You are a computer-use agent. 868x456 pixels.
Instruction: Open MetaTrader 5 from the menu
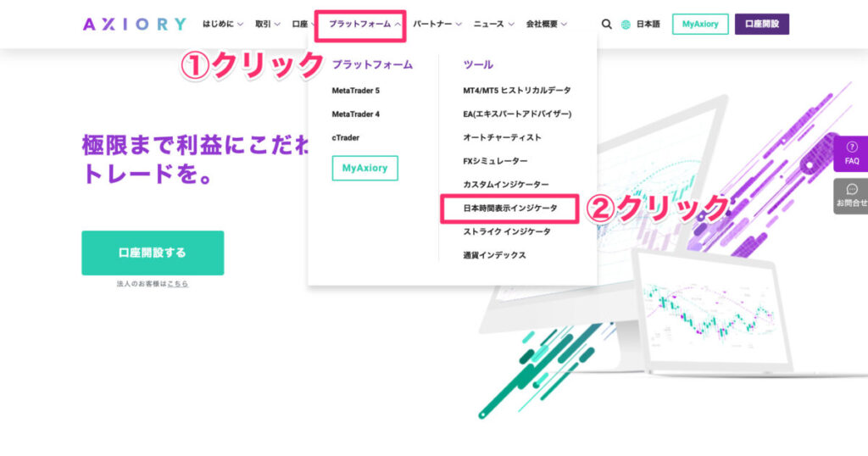point(355,91)
